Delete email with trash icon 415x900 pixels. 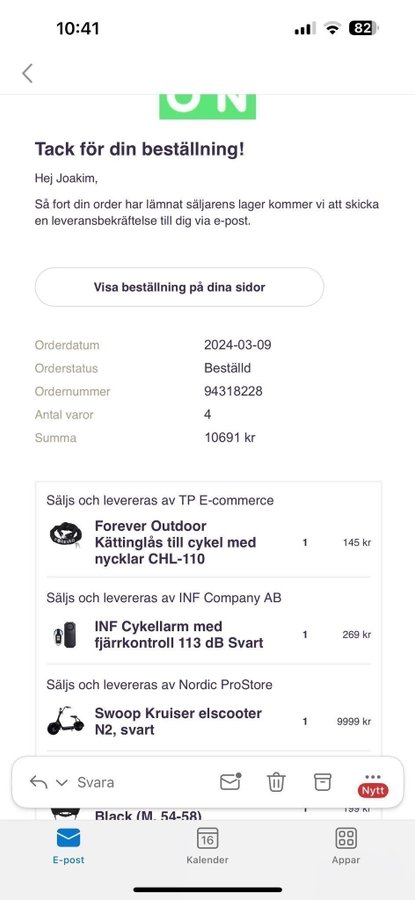(276, 782)
